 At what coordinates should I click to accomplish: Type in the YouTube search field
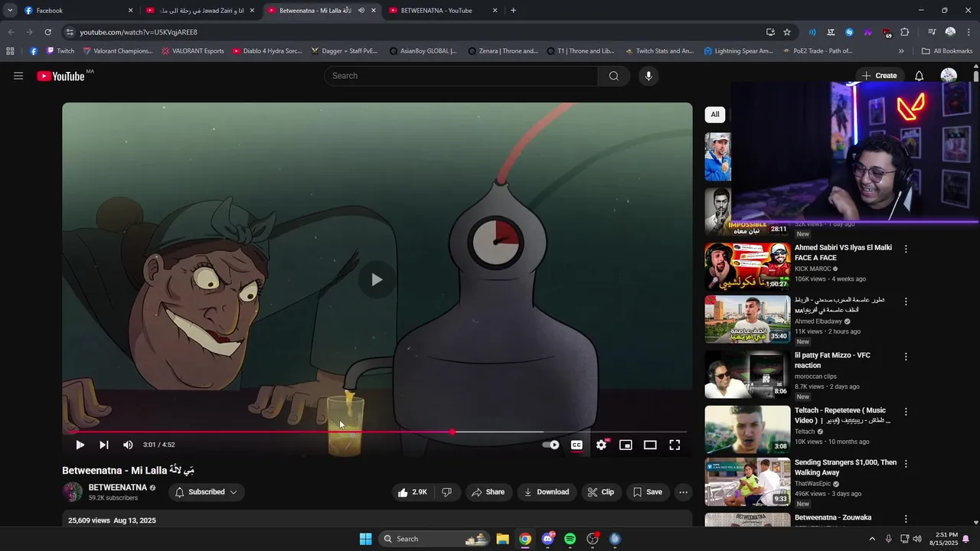(462, 76)
